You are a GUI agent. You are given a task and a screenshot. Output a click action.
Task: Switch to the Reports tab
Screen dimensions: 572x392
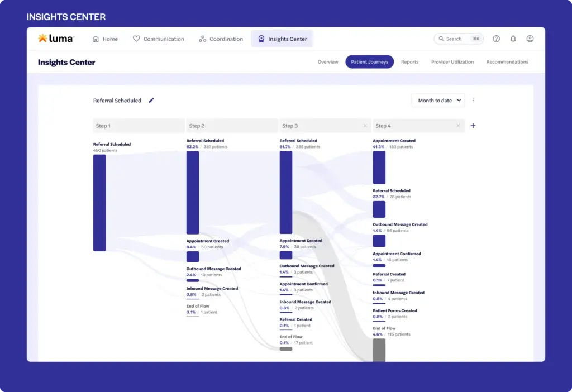[x=409, y=62]
